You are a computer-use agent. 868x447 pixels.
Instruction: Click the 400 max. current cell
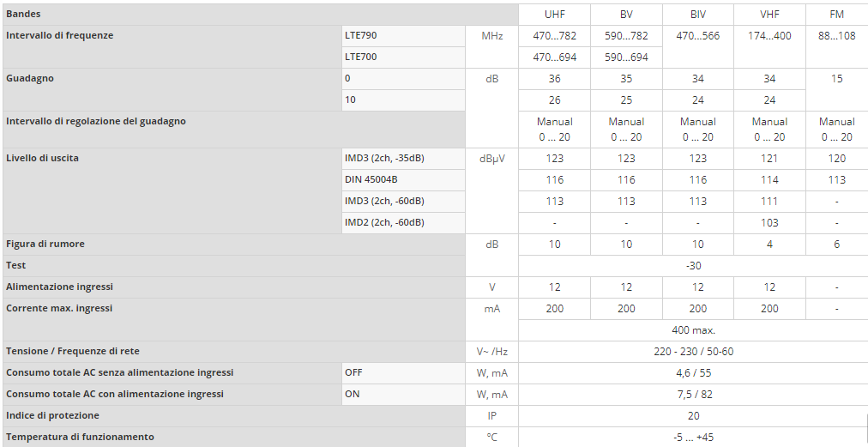click(x=693, y=330)
